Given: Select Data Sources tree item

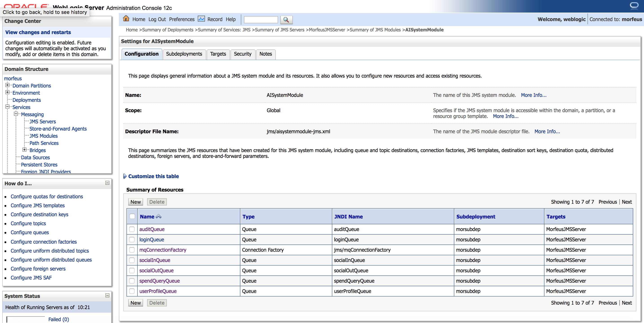Looking at the screenshot, I should coord(35,157).
